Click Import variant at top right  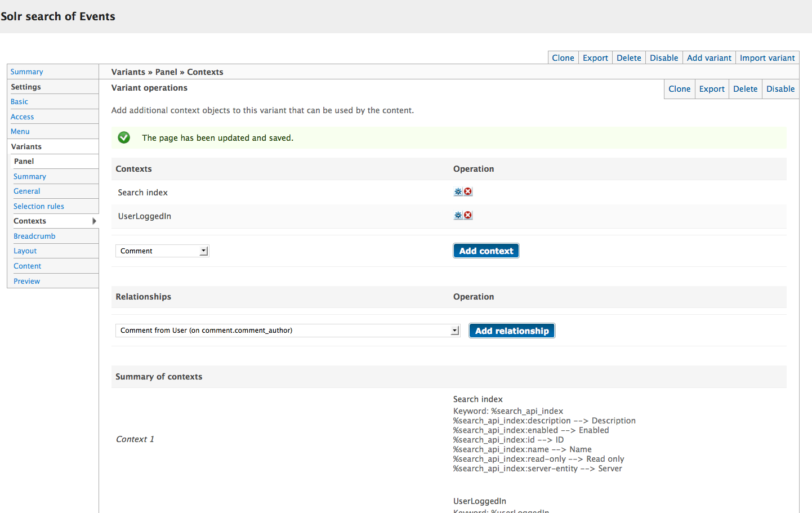point(767,57)
